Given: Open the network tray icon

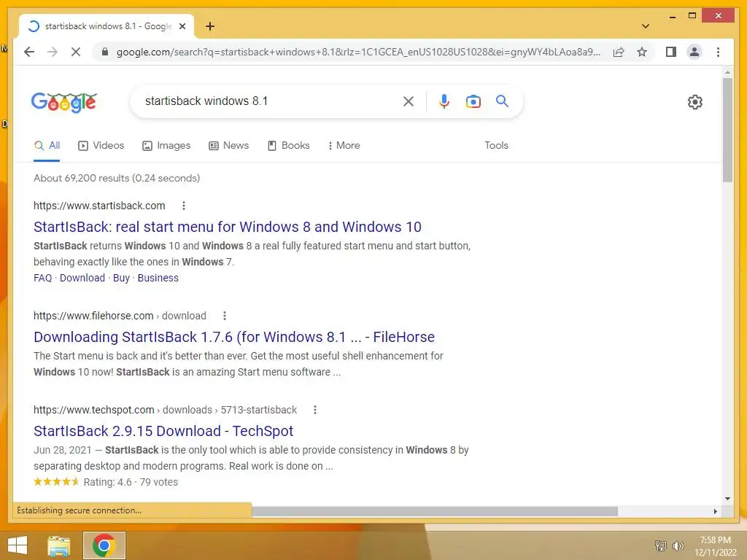Looking at the screenshot, I should click(x=661, y=545).
